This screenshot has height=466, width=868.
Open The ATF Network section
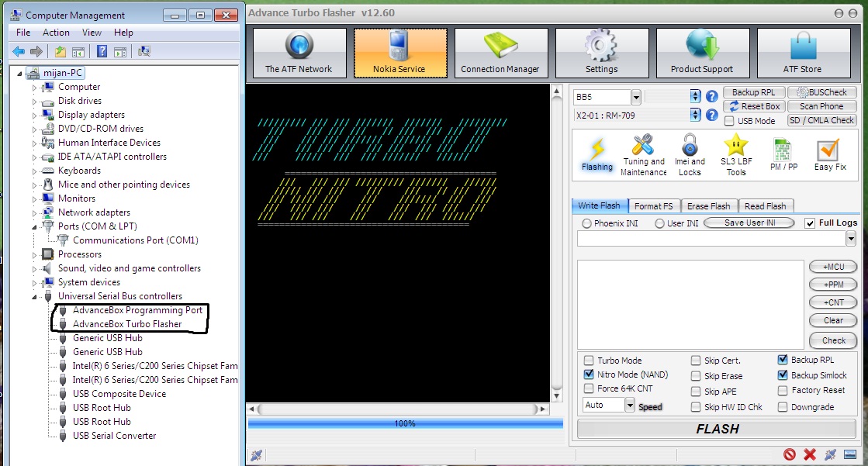pyautogui.click(x=299, y=53)
